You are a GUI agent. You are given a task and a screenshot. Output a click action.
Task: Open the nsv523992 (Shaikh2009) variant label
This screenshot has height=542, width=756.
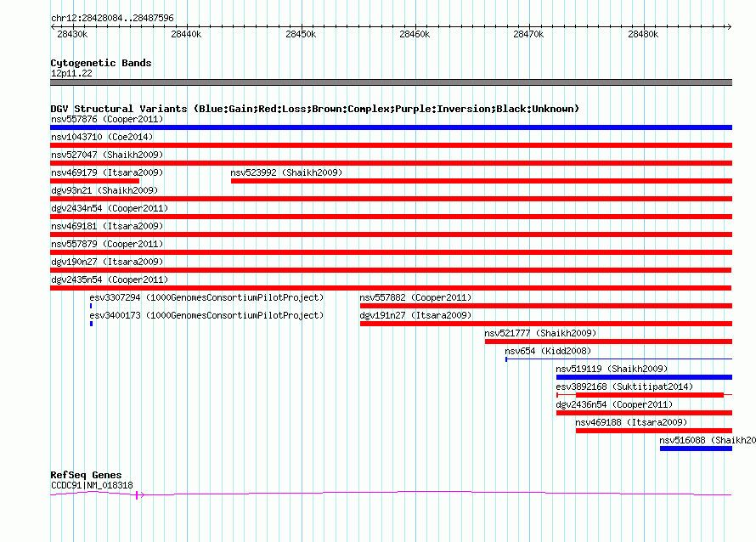286,172
